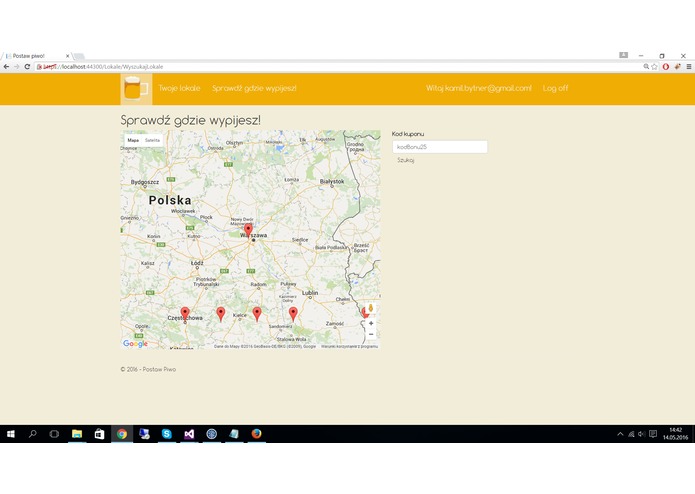Click the map marker at Częstochowa

[185, 314]
